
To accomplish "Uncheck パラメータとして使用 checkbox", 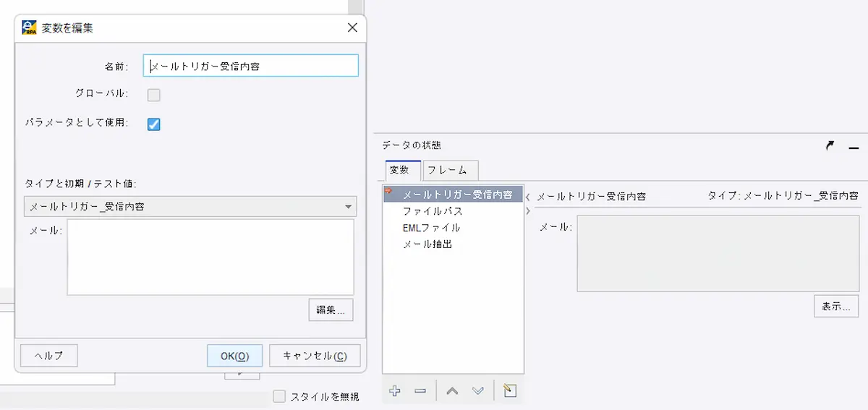I will tap(154, 124).
